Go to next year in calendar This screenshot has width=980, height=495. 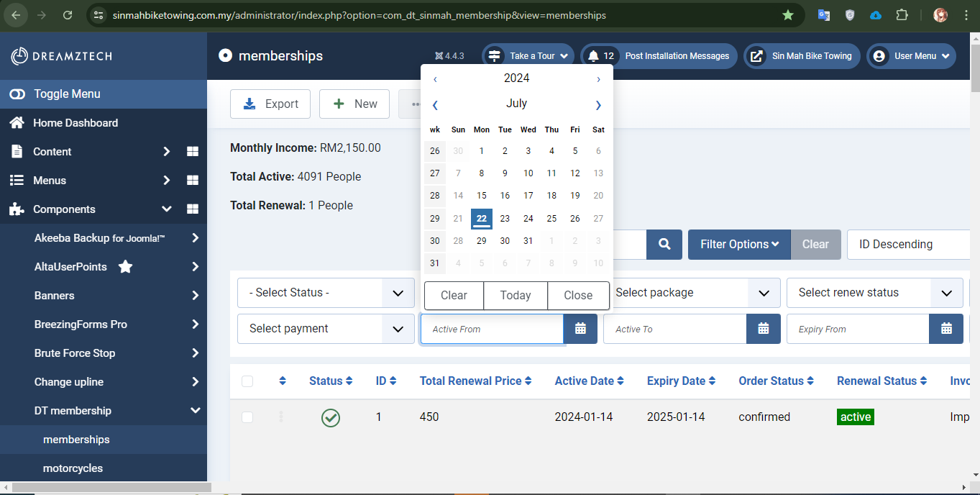point(598,79)
